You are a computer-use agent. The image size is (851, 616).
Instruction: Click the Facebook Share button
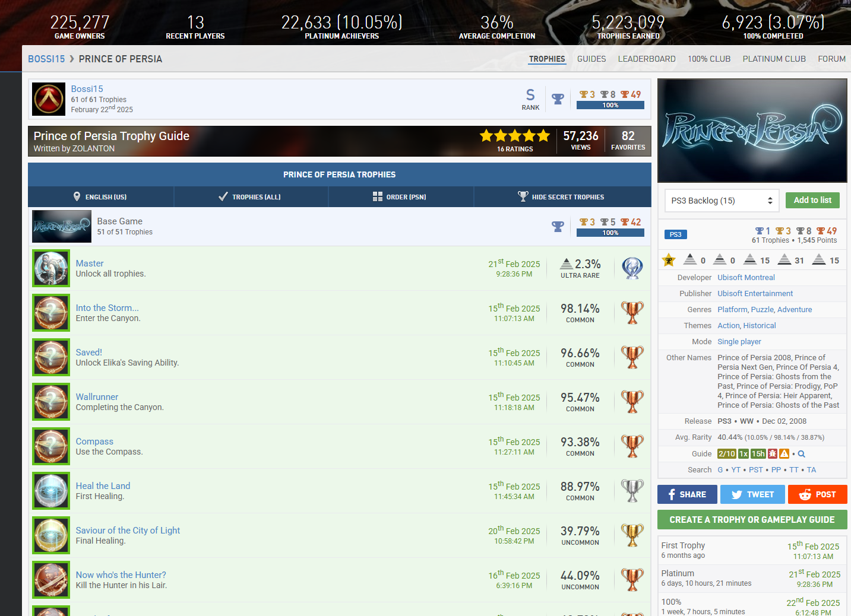pyautogui.click(x=687, y=494)
